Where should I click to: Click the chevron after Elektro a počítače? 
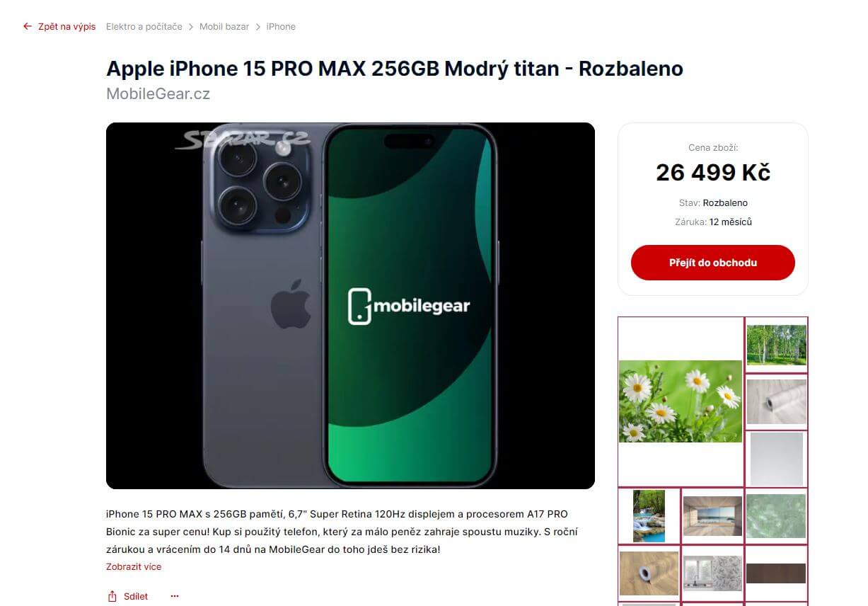[191, 26]
